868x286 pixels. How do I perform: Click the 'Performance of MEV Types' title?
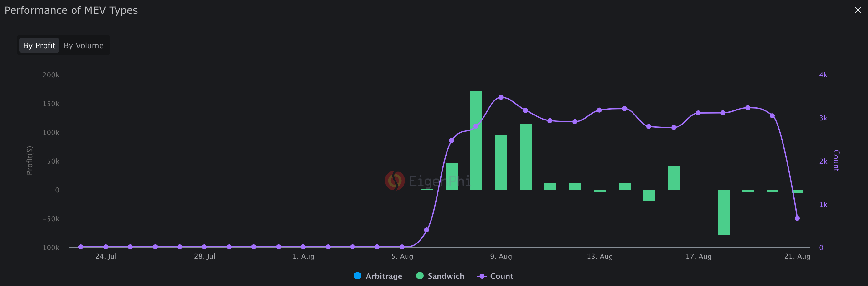coord(71,10)
